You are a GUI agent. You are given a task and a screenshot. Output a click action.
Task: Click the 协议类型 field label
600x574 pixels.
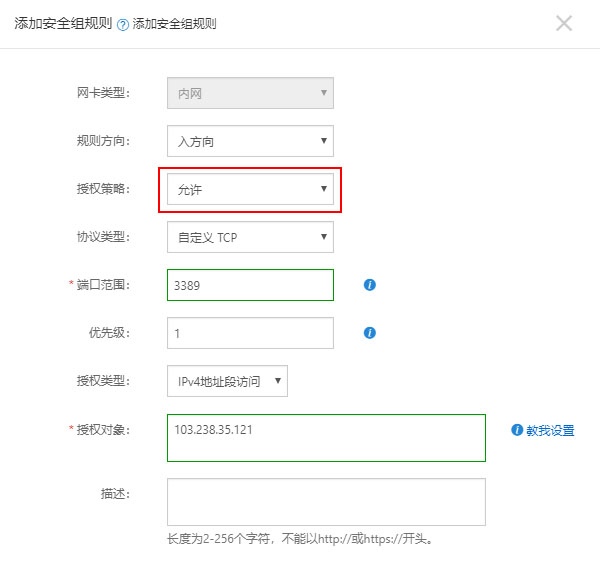(103, 237)
